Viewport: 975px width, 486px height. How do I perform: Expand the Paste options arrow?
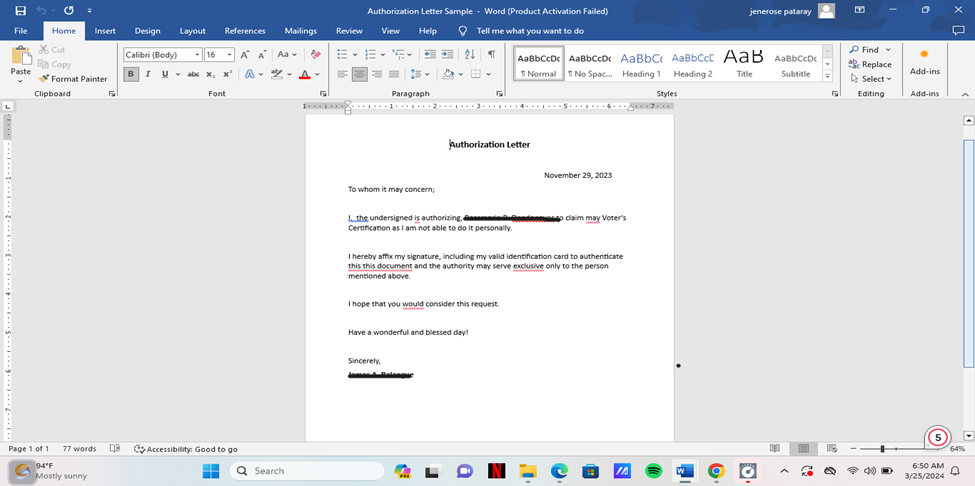click(21, 81)
